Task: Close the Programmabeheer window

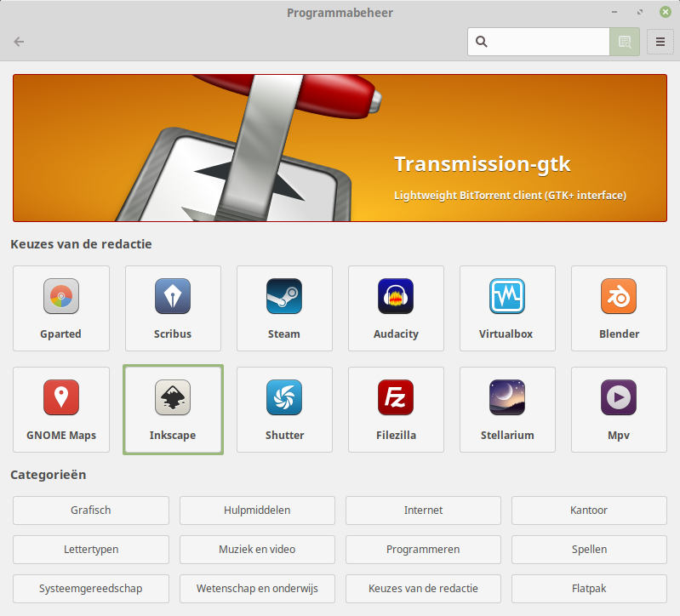Action: pos(666,12)
